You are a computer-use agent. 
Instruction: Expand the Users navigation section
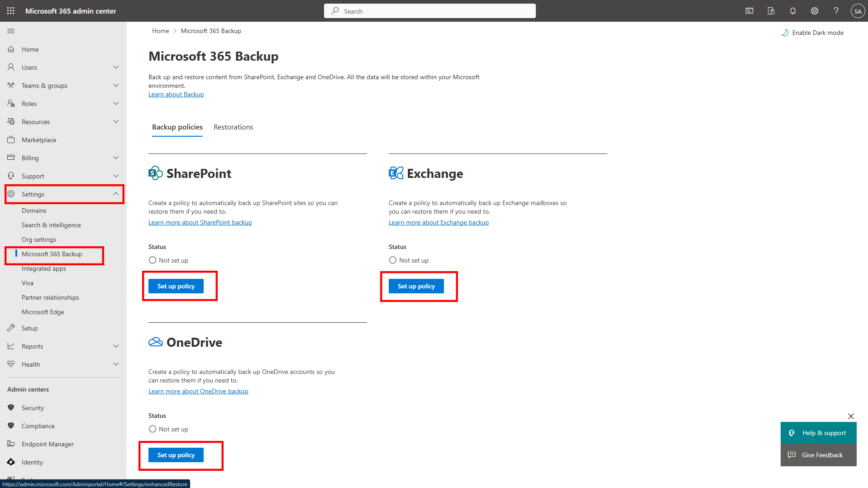coord(116,67)
